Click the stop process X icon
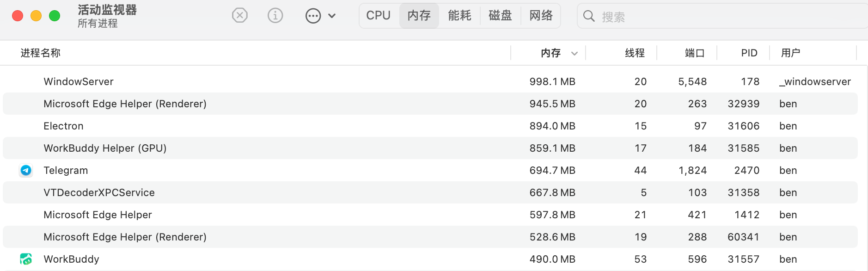 tap(239, 16)
